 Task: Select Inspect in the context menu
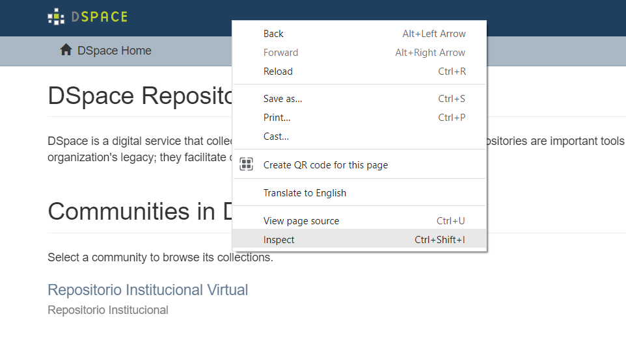[359, 240]
